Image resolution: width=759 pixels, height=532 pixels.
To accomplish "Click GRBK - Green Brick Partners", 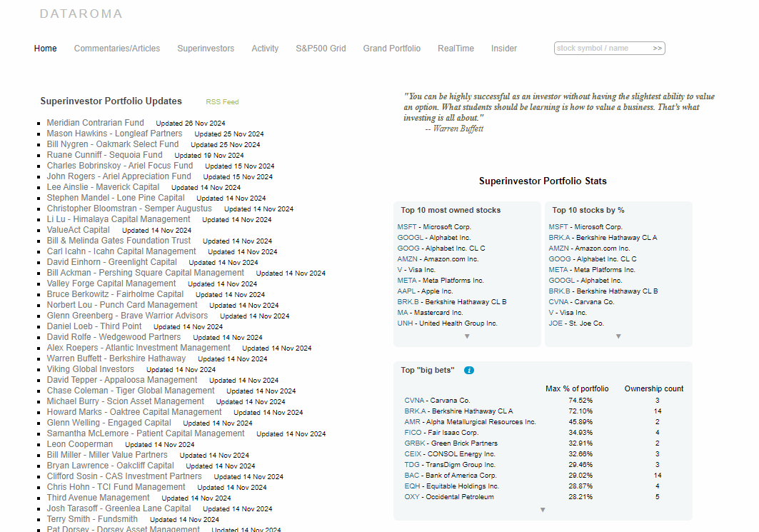I will tap(451, 443).
